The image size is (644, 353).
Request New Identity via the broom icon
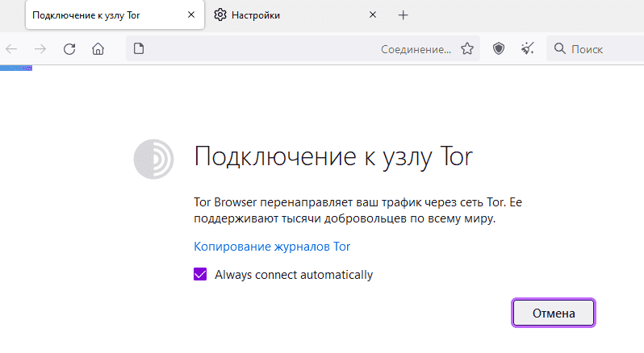click(x=527, y=49)
